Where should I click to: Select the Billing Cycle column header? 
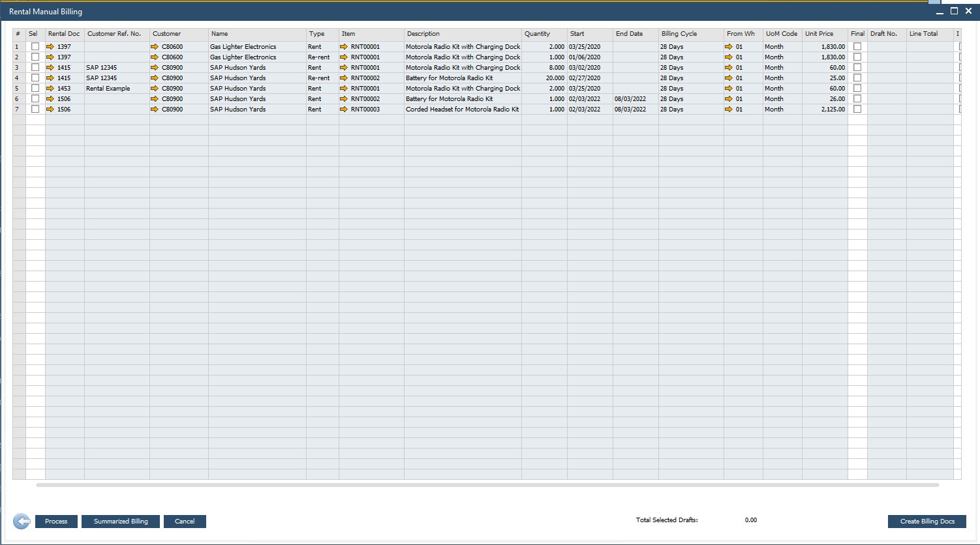click(679, 33)
